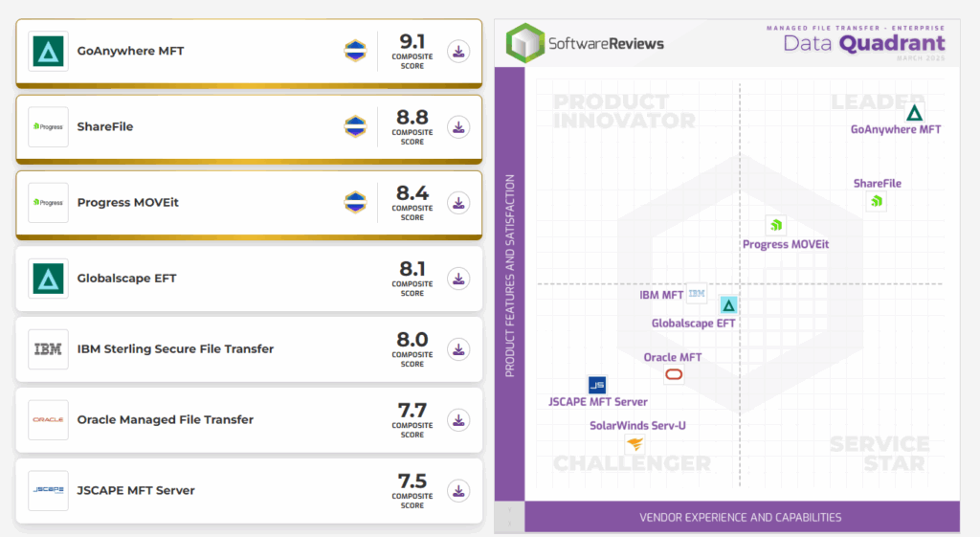The height and width of the screenshot is (537, 980).
Task: Select the SolarWinds Serv-U orange marker
Action: pyautogui.click(x=635, y=444)
